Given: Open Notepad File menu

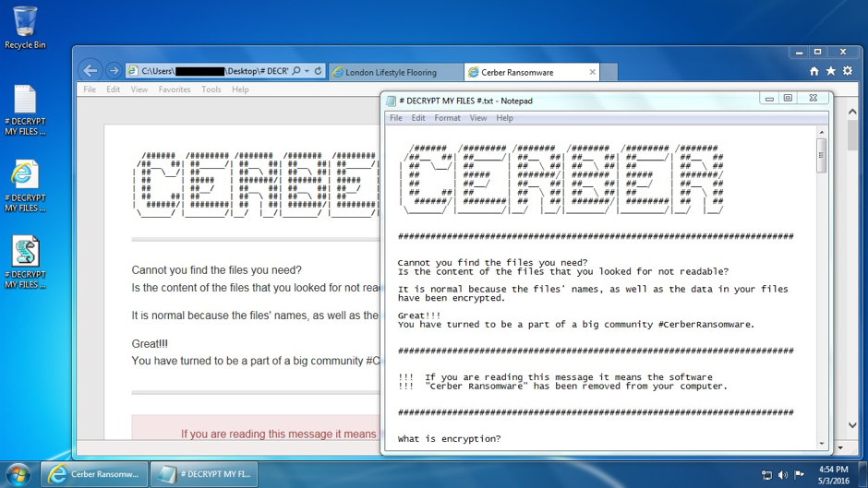Looking at the screenshot, I should click(396, 118).
